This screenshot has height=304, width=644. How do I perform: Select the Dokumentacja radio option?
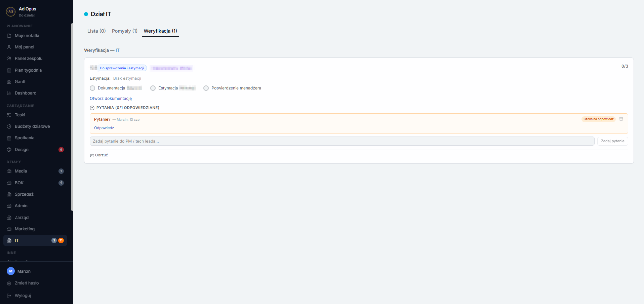point(92,88)
